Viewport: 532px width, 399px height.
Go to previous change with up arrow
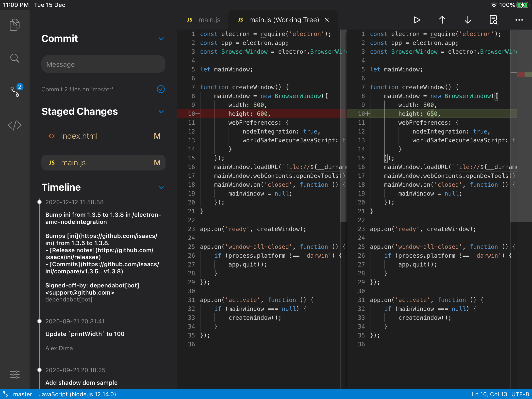[x=442, y=20]
